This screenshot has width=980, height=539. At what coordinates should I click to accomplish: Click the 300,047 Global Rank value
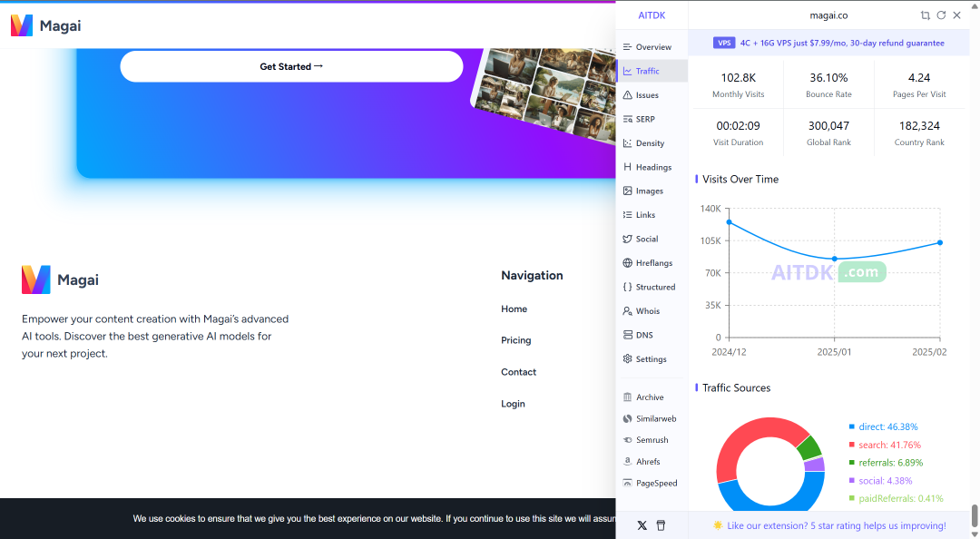[828, 126]
